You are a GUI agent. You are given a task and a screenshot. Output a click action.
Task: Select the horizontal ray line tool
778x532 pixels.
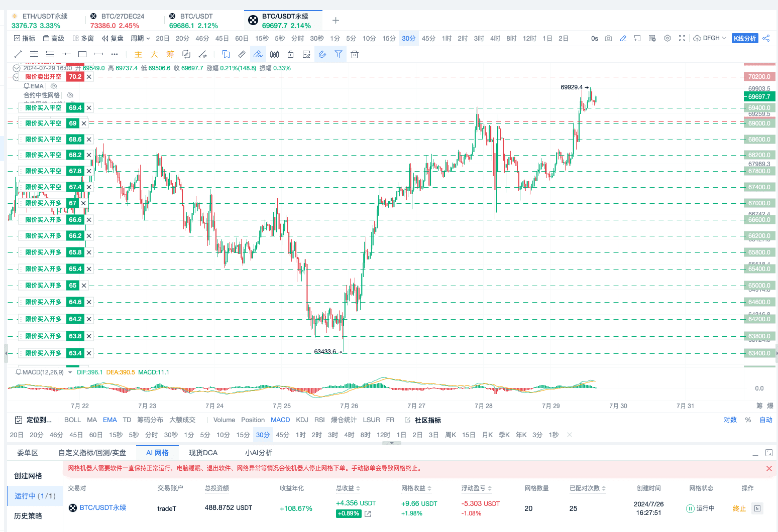pos(66,54)
